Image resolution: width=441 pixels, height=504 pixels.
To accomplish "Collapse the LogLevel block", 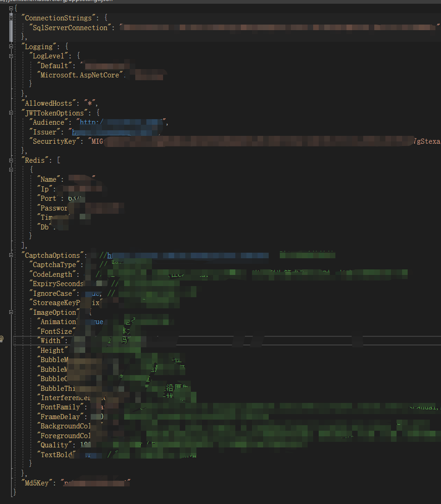I will pyautogui.click(x=11, y=56).
